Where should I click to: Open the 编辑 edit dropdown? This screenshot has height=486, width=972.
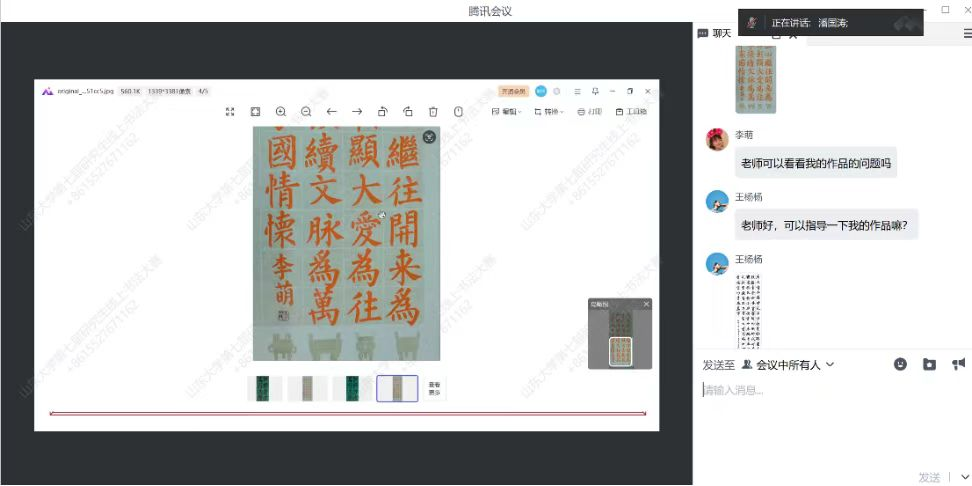[x=509, y=112]
